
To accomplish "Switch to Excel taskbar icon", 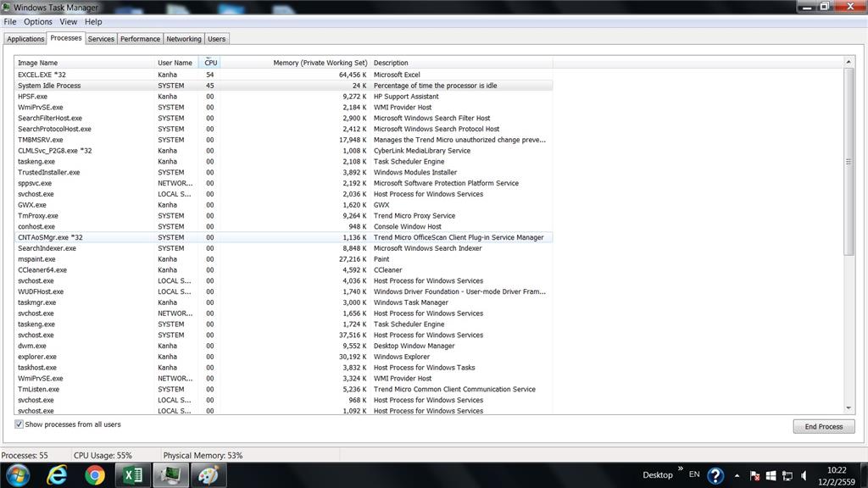I will [x=133, y=475].
